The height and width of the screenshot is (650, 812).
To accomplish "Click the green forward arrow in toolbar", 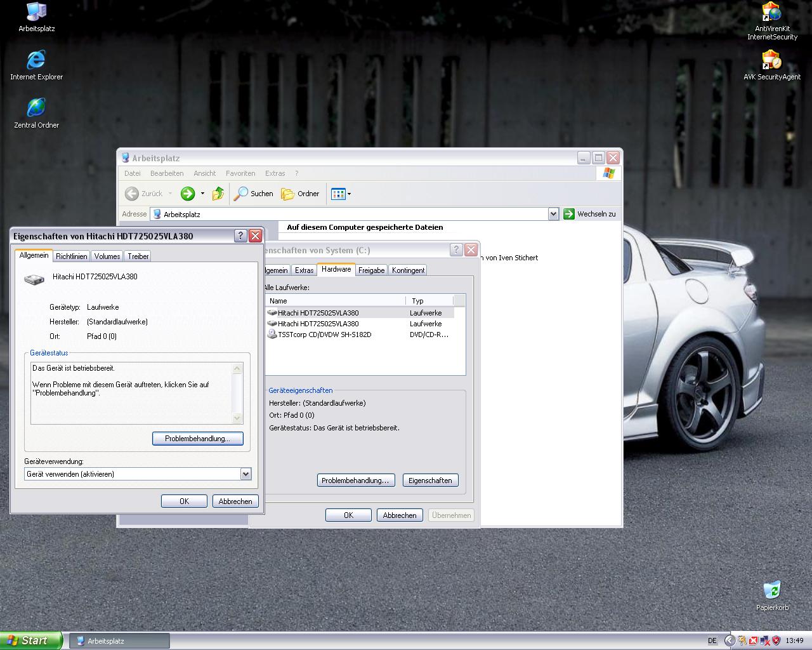I will (x=187, y=194).
